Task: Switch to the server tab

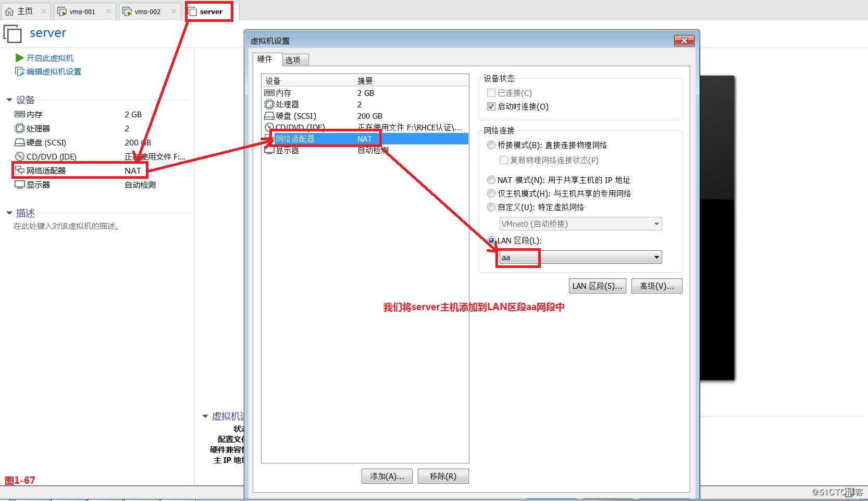Action: [x=211, y=11]
